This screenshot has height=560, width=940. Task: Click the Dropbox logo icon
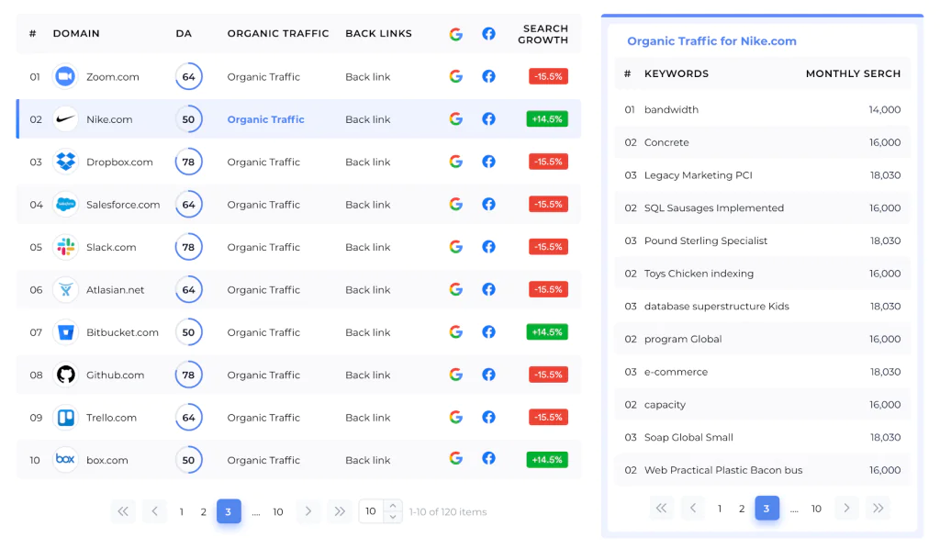[x=65, y=162]
